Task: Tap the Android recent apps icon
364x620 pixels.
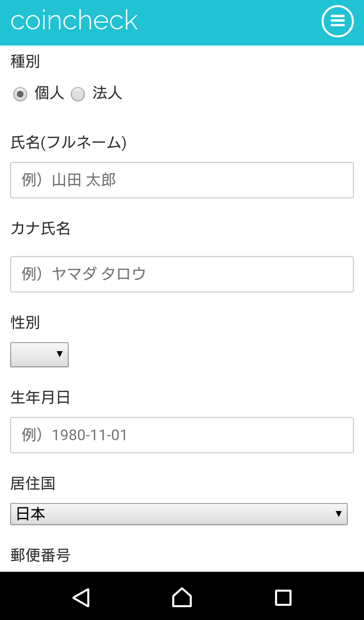Action: coord(283,597)
